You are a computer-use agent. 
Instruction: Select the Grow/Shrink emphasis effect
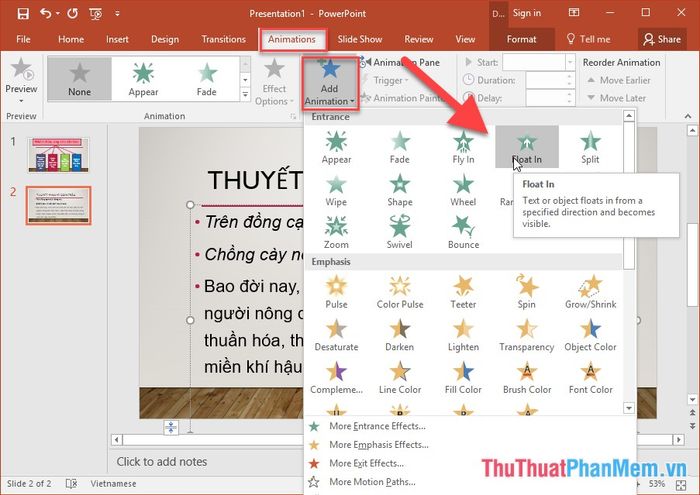[x=590, y=292]
